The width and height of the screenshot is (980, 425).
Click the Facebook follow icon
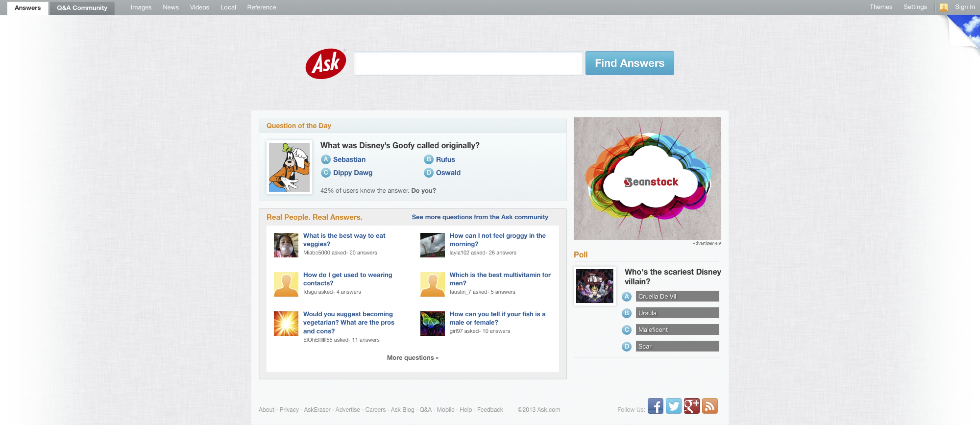(655, 405)
